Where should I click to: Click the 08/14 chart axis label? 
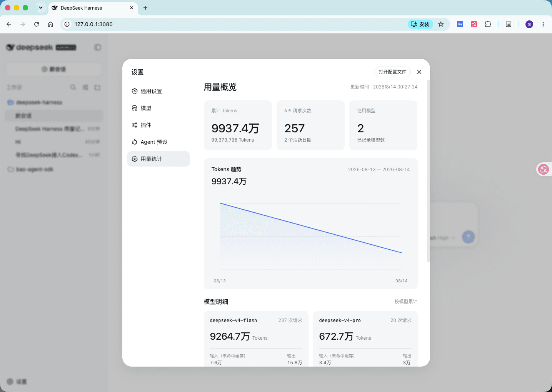point(402,281)
